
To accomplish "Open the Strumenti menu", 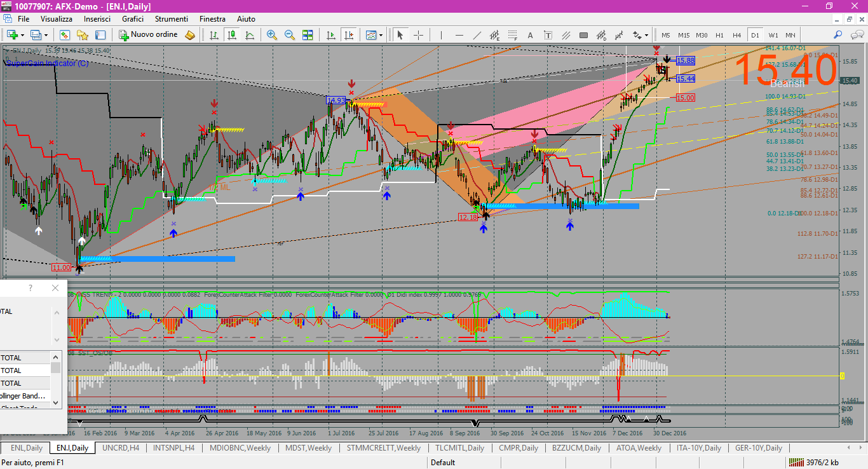I will 172,19.
